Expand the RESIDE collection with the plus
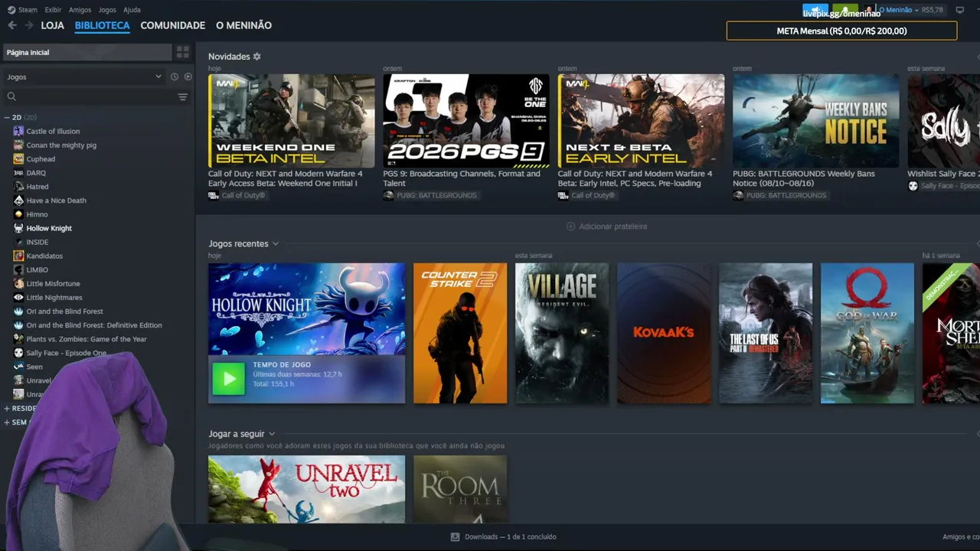Screen dimensions: 980x551 (7, 409)
